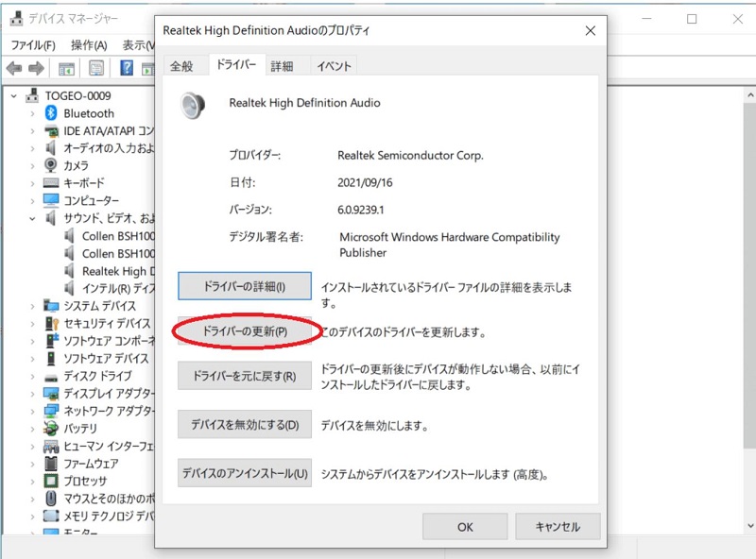The height and width of the screenshot is (559, 756).
Task: Click the メモリ テクノロジ device icon
Action: coord(51,516)
